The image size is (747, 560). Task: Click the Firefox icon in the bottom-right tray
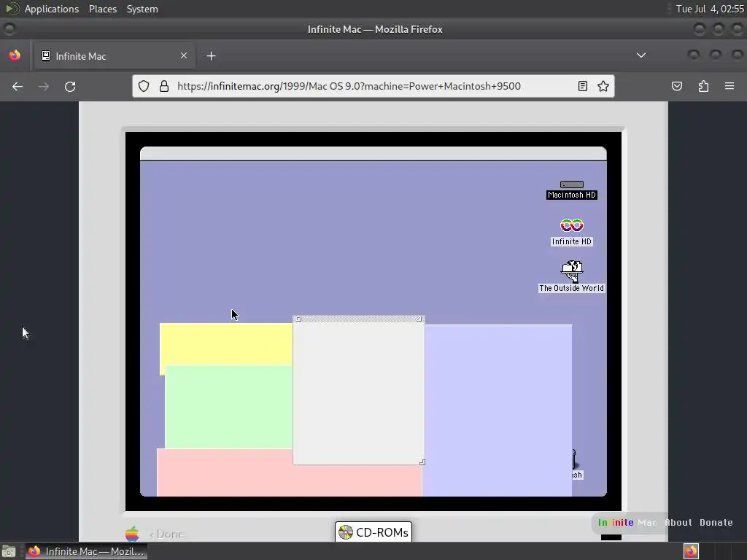click(x=692, y=551)
